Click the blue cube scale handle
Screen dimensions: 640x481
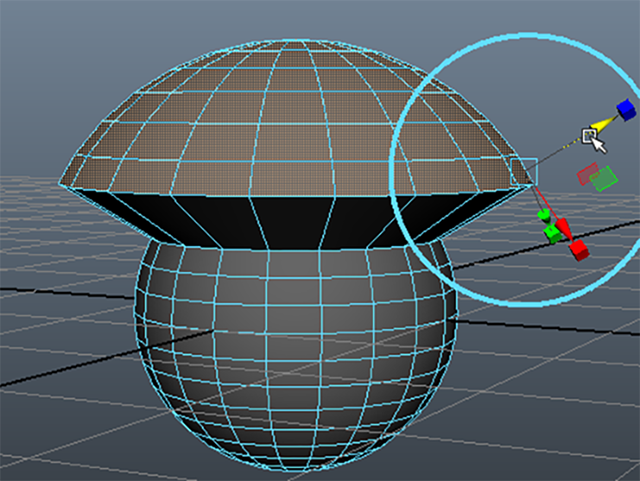pyautogui.click(x=626, y=109)
